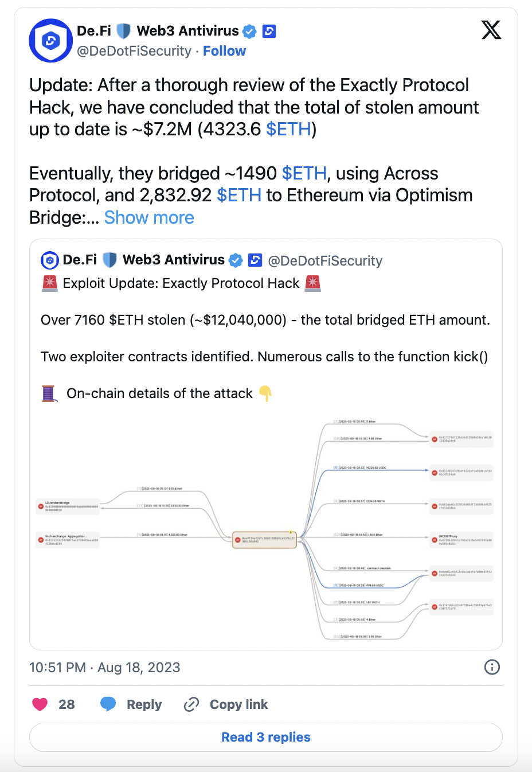
Task: Click the De.Fi affiliate badge in the header
Action: click(269, 31)
